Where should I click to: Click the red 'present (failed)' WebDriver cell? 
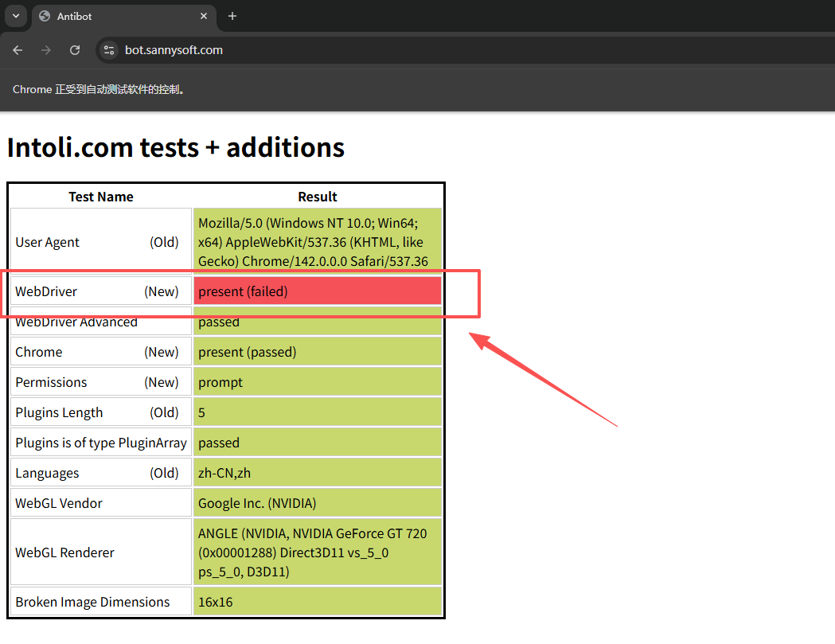pos(317,291)
